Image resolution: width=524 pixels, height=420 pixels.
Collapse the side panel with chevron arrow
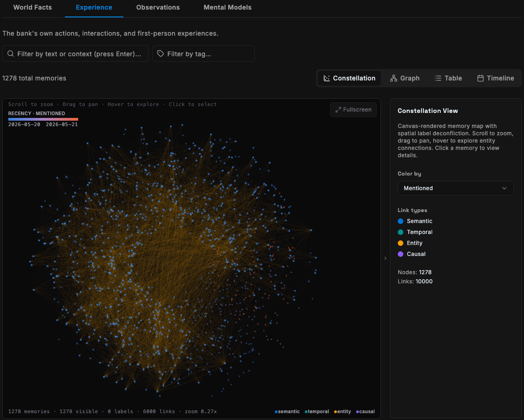click(x=385, y=258)
